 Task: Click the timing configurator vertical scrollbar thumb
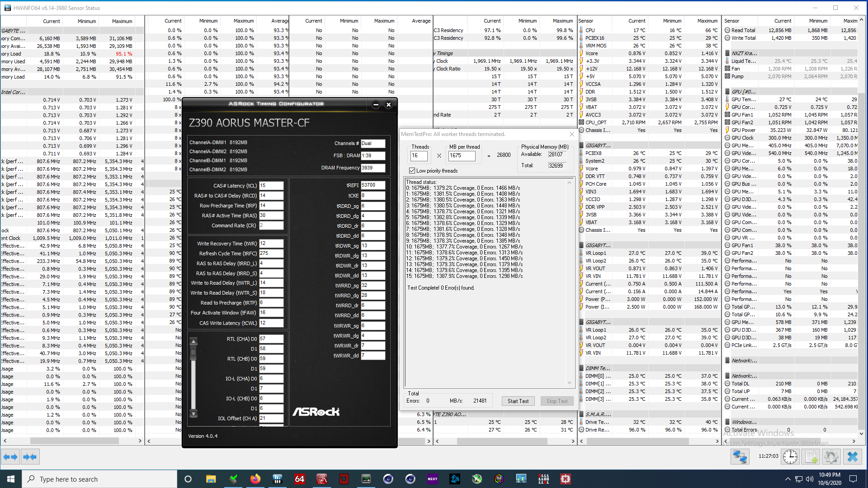[x=193, y=353]
